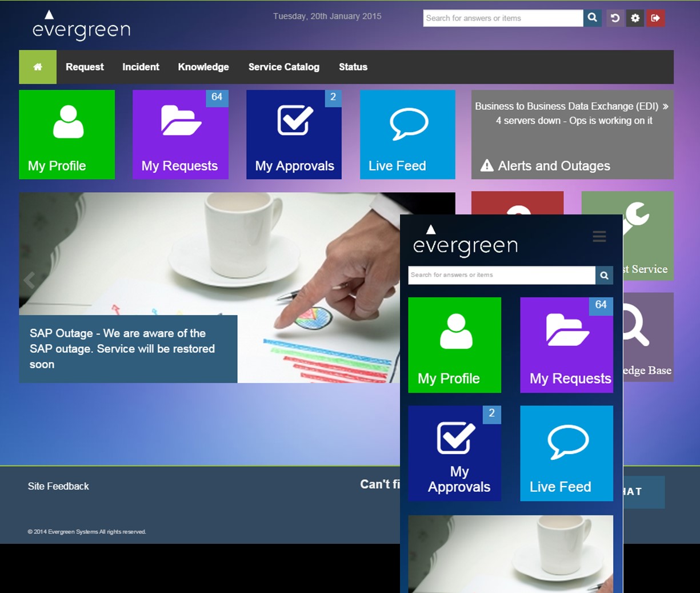This screenshot has width=700, height=593.
Task: Open Live Feed via the chat bubble icon
Action: click(407, 123)
